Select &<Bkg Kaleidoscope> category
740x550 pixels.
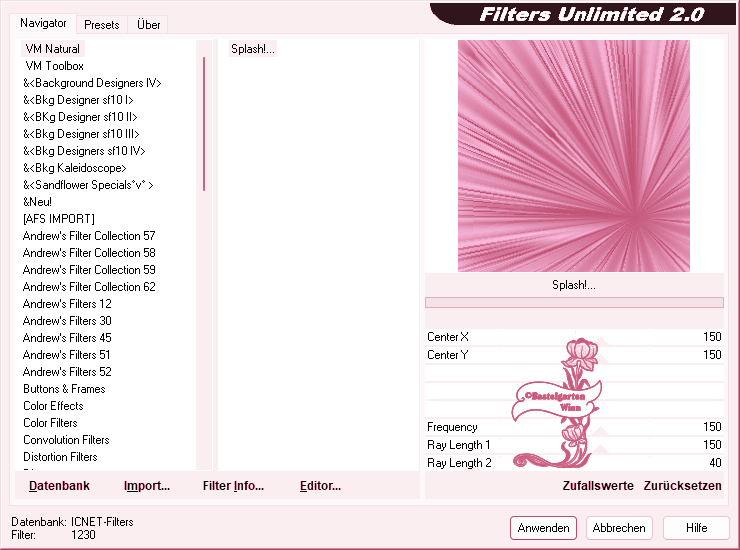tap(75, 168)
